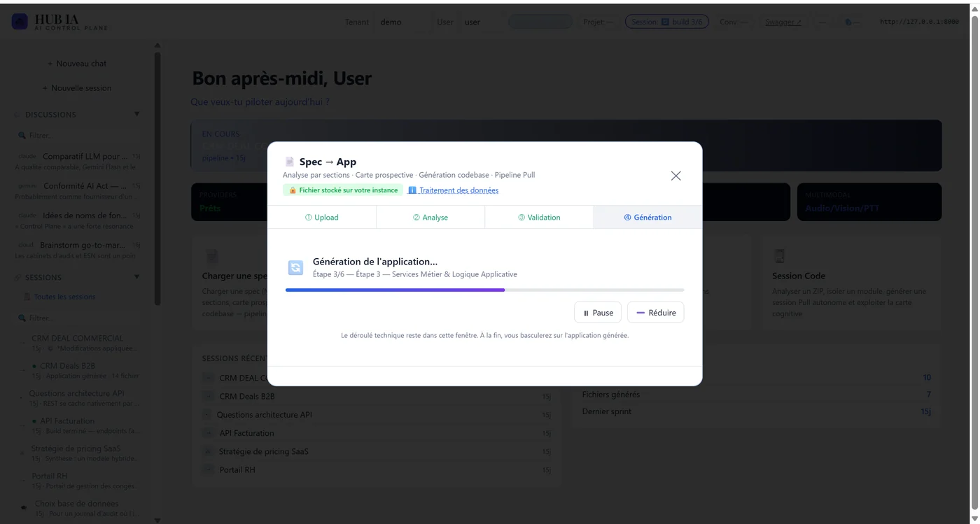980x524 pixels.
Task: Open the Conformité AI Act discussion
Action: [78, 190]
